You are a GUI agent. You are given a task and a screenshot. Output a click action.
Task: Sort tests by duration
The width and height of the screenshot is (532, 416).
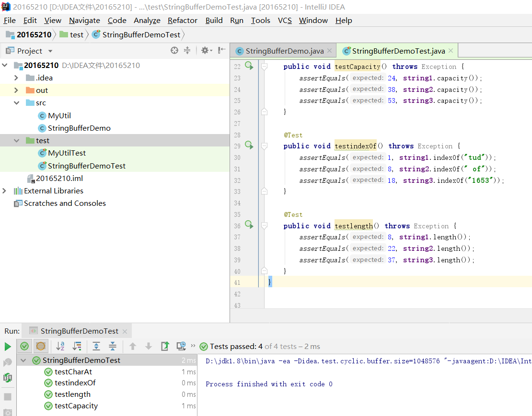click(77, 346)
